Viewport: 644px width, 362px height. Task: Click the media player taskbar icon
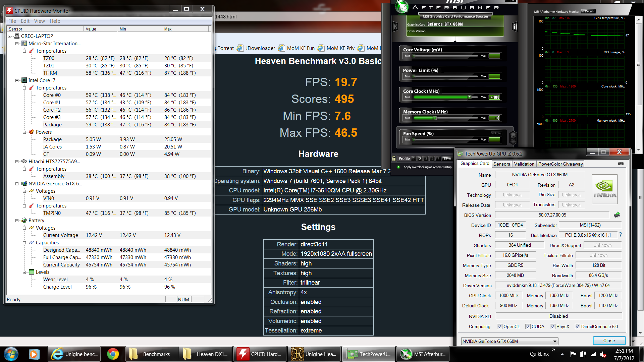tap(34, 354)
